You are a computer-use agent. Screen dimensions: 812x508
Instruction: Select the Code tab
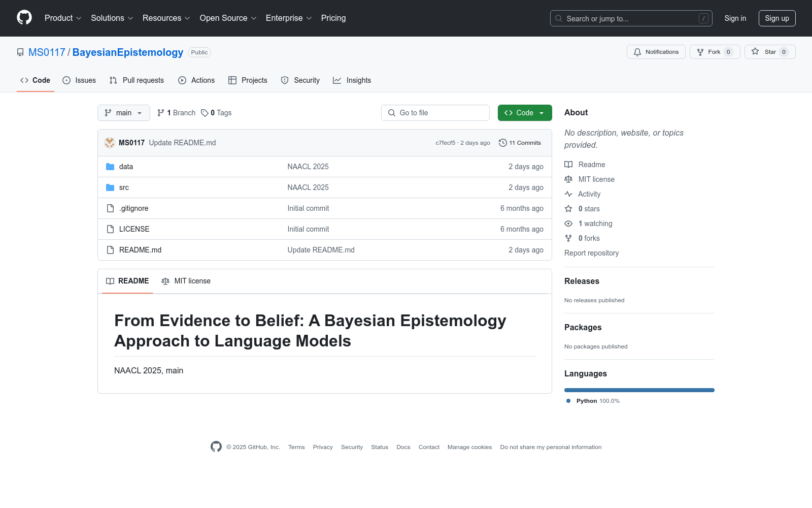36,80
